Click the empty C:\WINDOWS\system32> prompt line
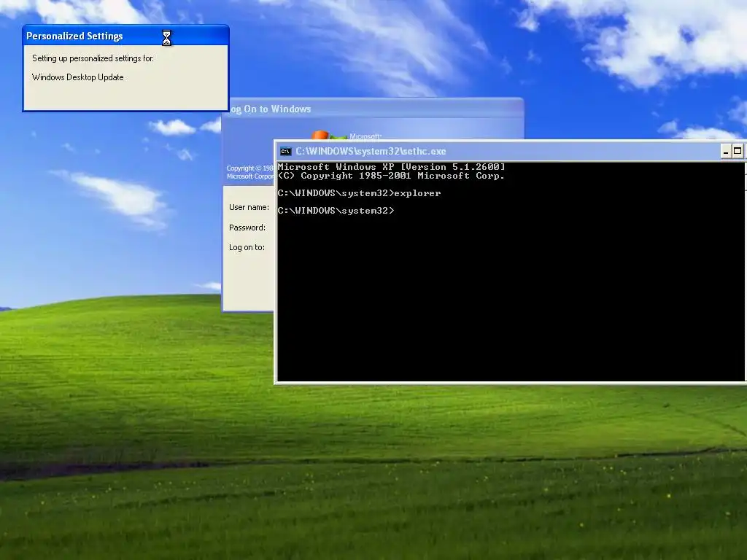Image resolution: width=747 pixels, height=560 pixels. pos(336,211)
